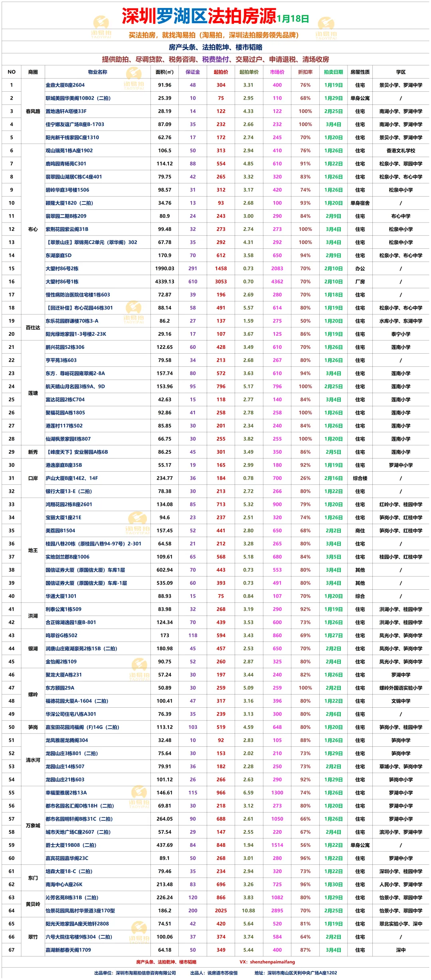Viewport: 431px width, 980px height.
Task: Click the footer 出品人：说房道市苏俊恒
Action: coord(214,973)
